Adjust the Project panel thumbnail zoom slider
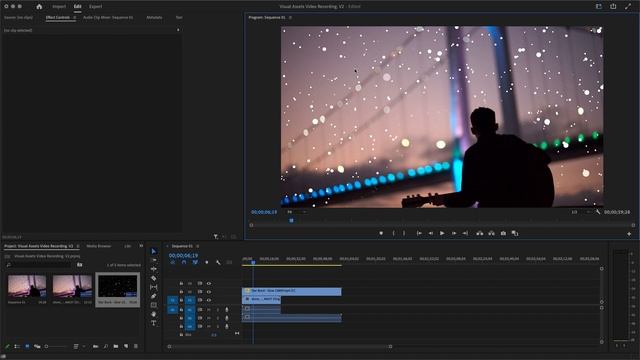The height and width of the screenshot is (360, 640). (56, 347)
